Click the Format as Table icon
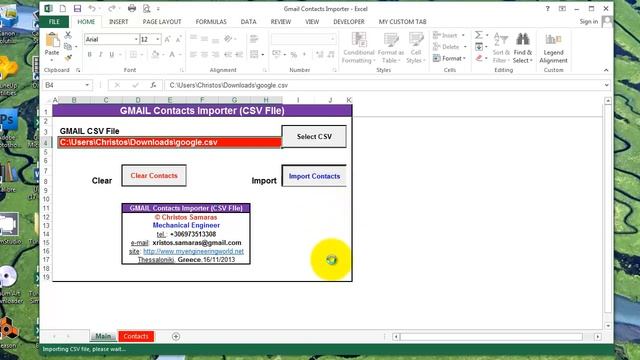This screenshot has height=360, width=640. pyautogui.click(x=391, y=40)
